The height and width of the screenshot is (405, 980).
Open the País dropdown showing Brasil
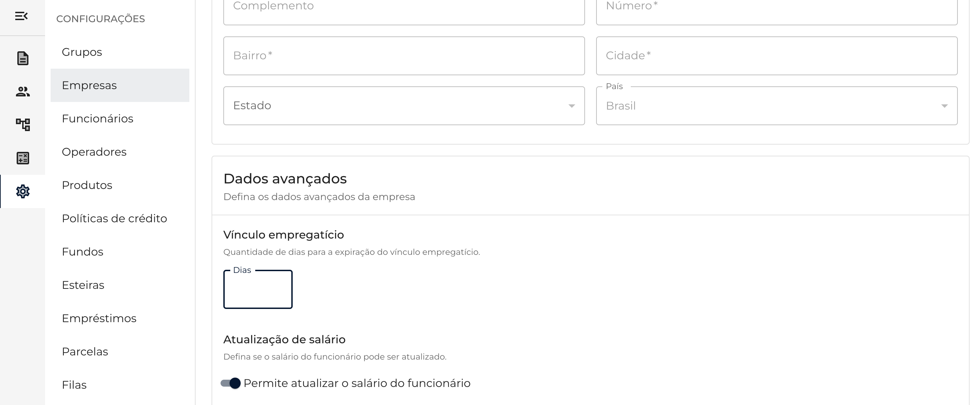click(x=776, y=106)
